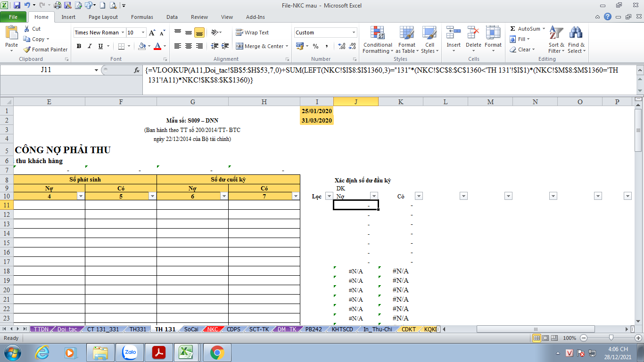This screenshot has height=362, width=644.
Task: Apply Bold formatting to the cell
Action: [x=79, y=46]
